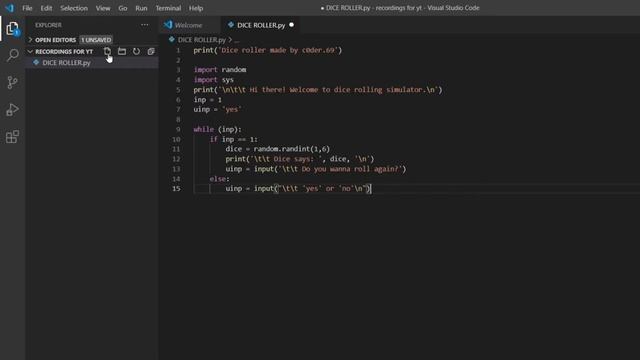Click the VS Code logo in title bar
The image size is (640, 360).
click(x=9, y=8)
